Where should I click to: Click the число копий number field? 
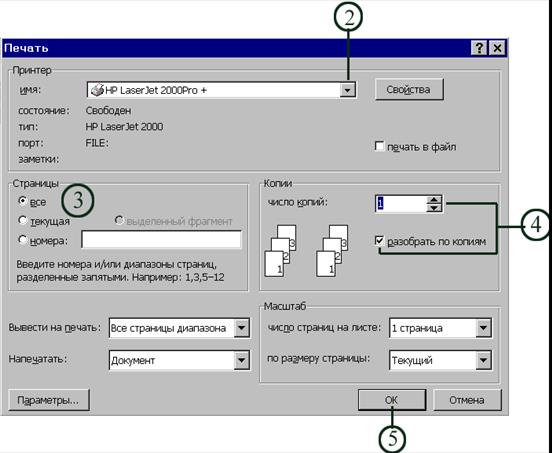click(401, 203)
